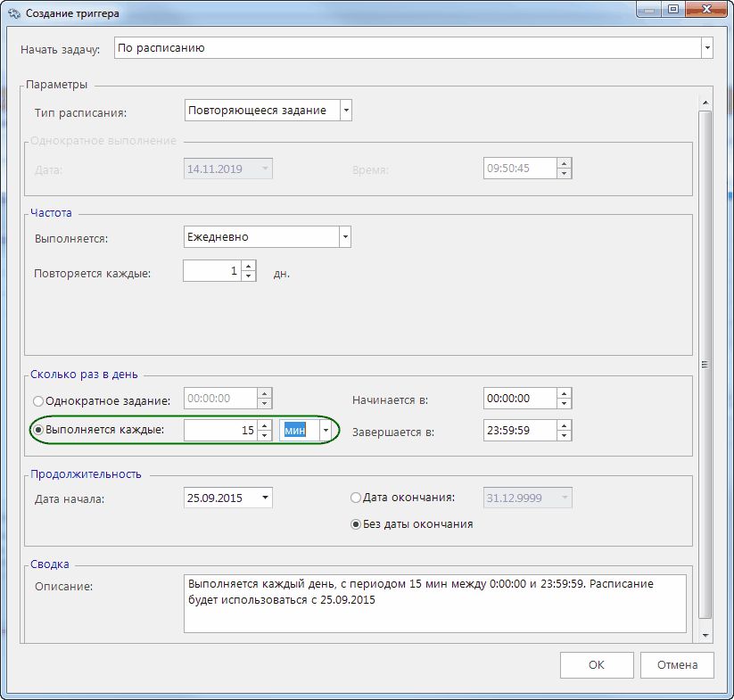The image size is (734, 700).
Task: Open the 'Выполняется' frequency dropdown
Action: 344,237
